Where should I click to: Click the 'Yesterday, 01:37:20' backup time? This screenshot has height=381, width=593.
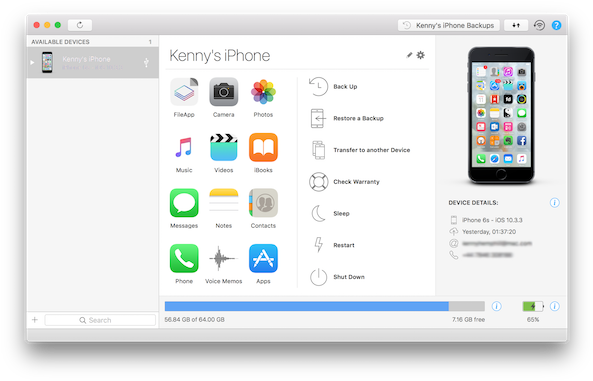[489, 232]
